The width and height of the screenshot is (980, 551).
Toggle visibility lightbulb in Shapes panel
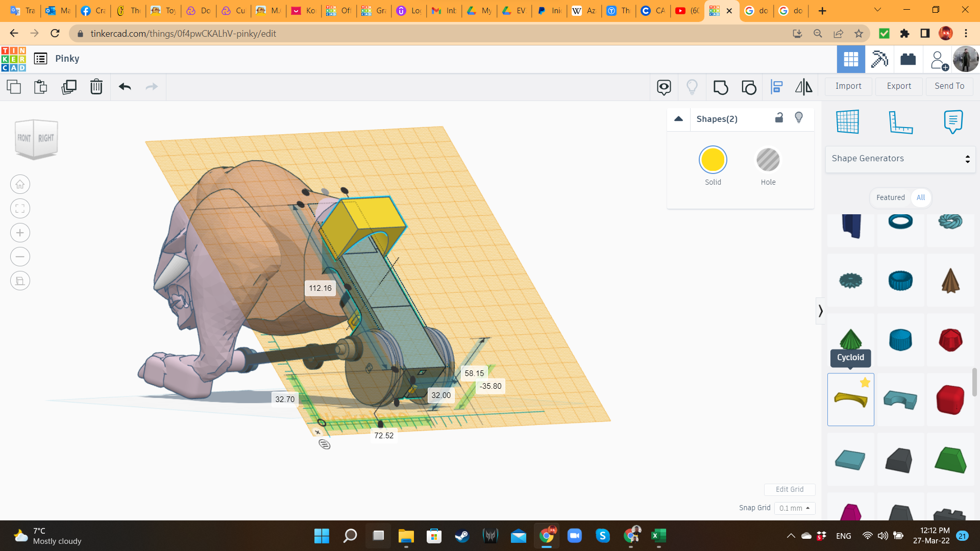(799, 118)
